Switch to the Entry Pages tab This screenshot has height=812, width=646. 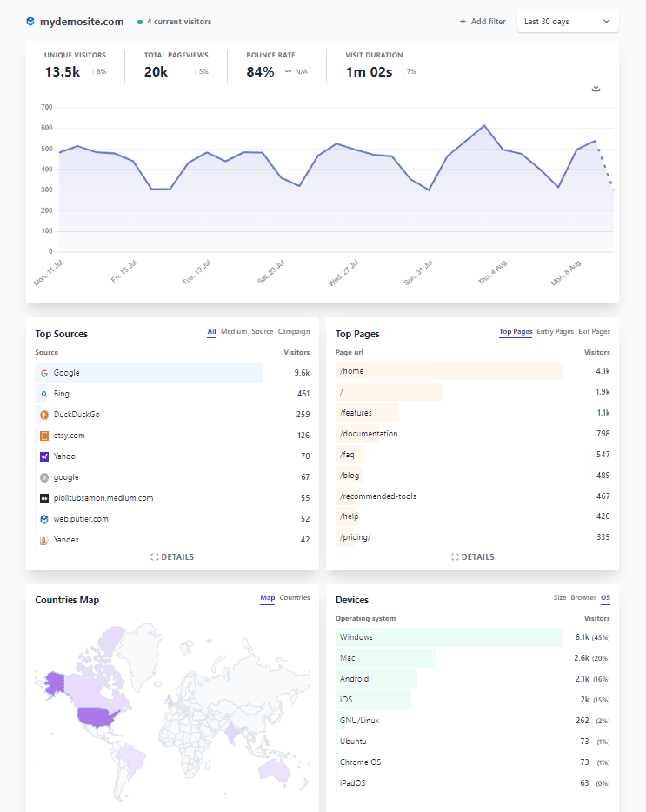554,330
